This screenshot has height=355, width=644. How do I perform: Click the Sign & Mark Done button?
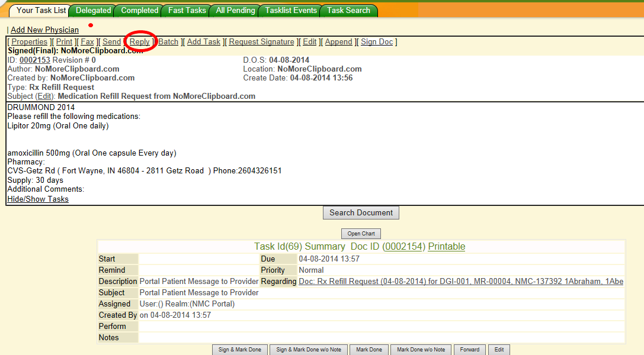tap(240, 350)
